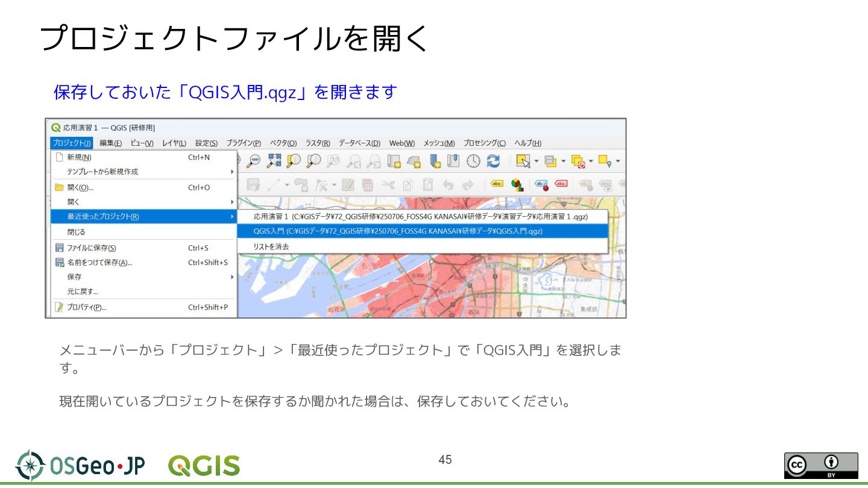Click the Deselect Features icon
Viewport: 868px width, 488px height.
tap(578, 161)
